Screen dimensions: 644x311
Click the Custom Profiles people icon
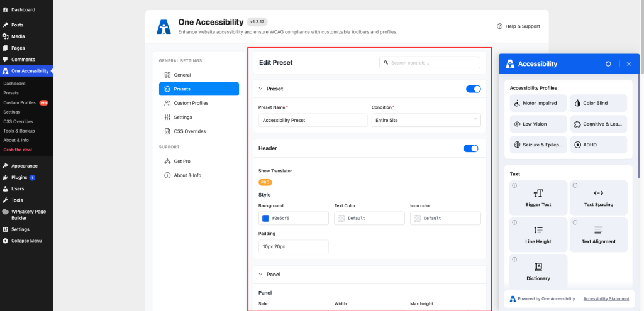pos(167,103)
